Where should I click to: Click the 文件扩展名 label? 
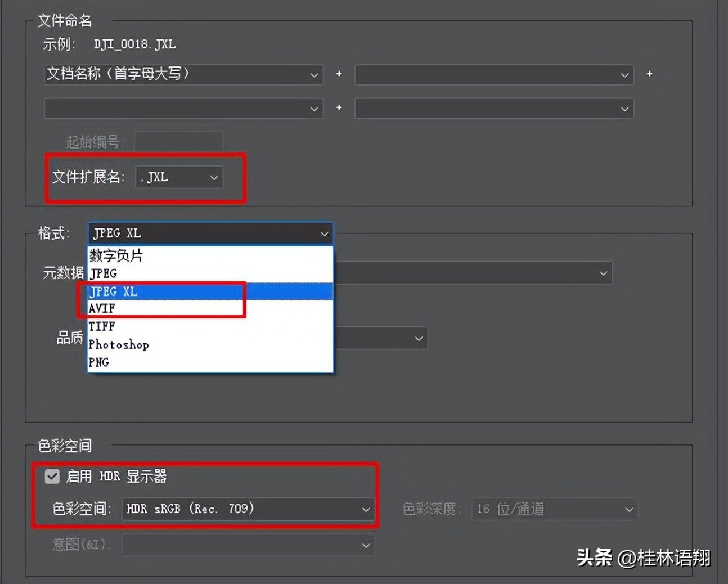coord(88,177)
